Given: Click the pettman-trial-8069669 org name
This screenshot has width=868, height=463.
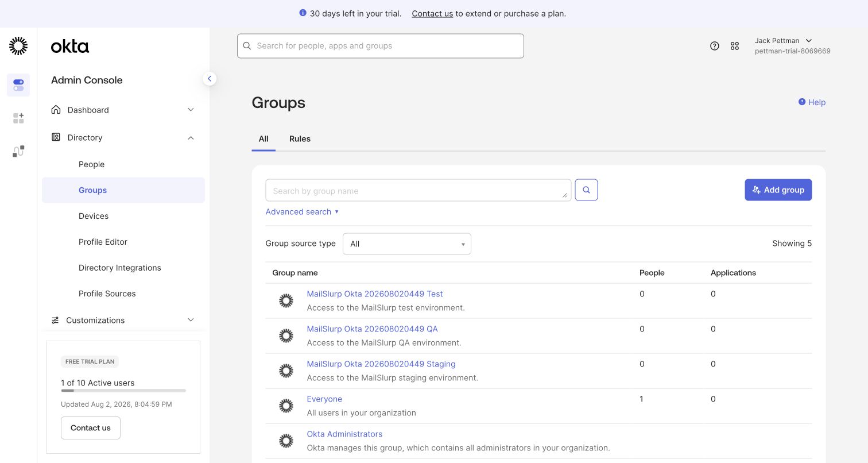Looking at the screenshot, I should (793, 51).
